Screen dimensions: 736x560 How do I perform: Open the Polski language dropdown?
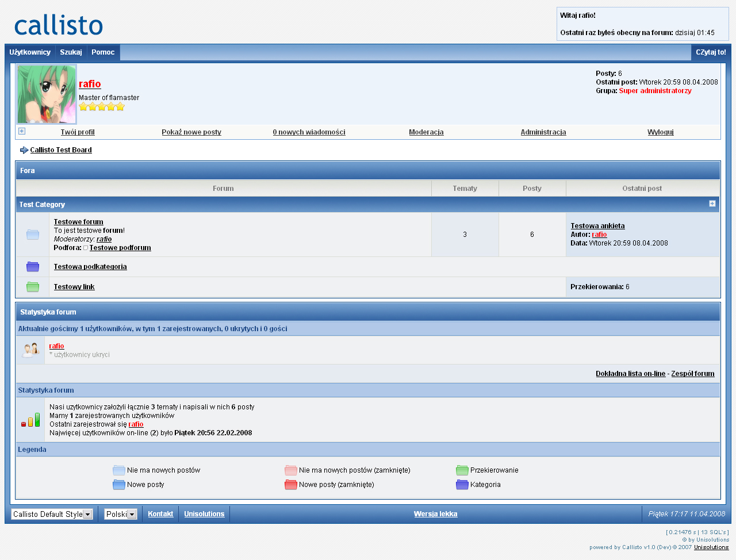(121, 514)
